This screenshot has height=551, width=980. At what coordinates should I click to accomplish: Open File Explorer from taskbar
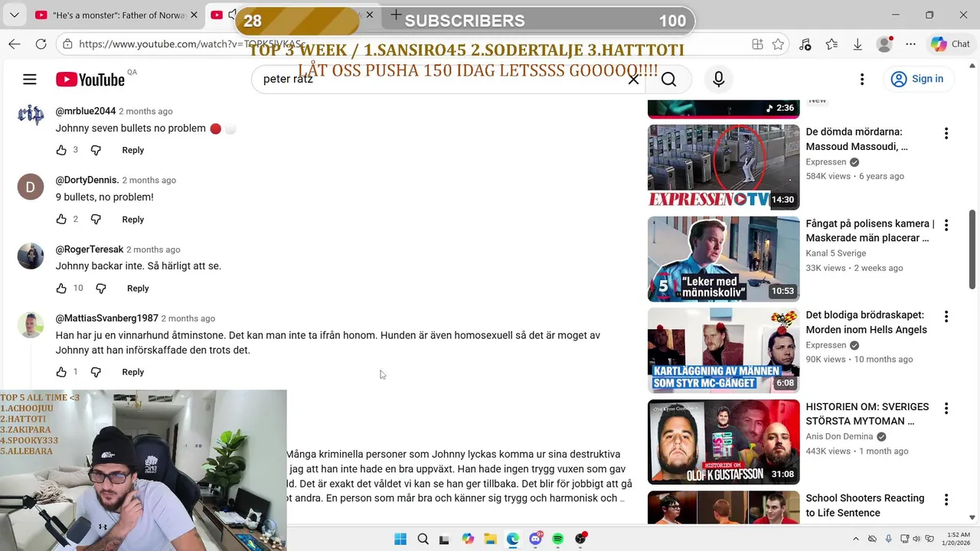tap(490, 539)
